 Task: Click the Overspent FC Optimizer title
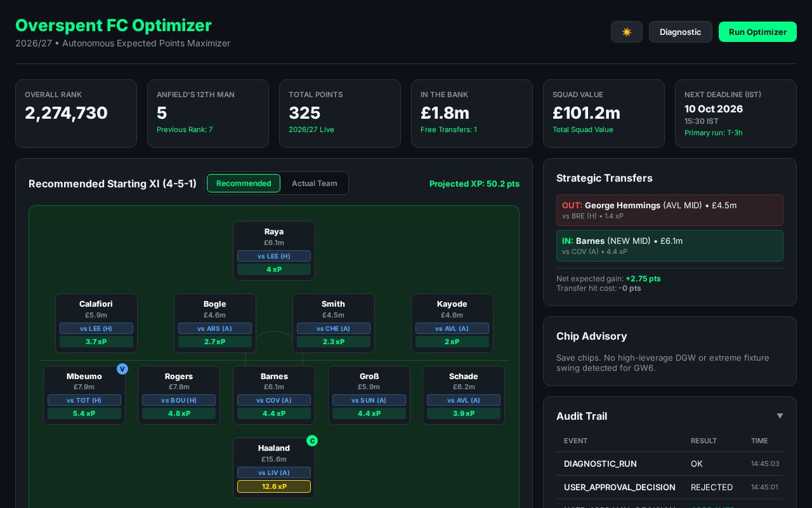point(114,25)
